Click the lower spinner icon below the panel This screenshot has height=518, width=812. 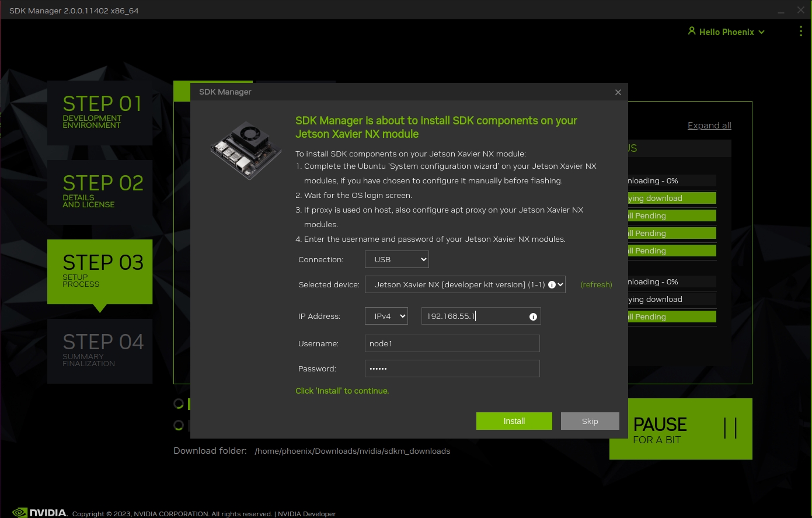(x=179, y=425)
